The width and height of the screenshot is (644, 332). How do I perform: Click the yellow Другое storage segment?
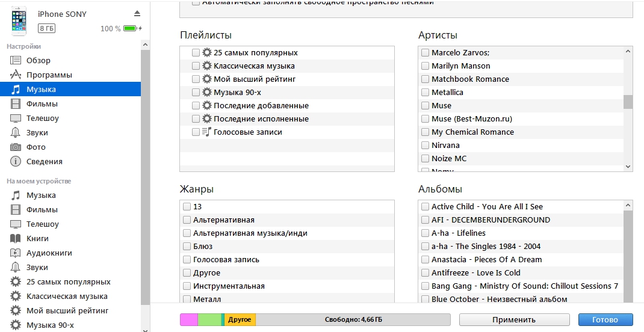240,320
